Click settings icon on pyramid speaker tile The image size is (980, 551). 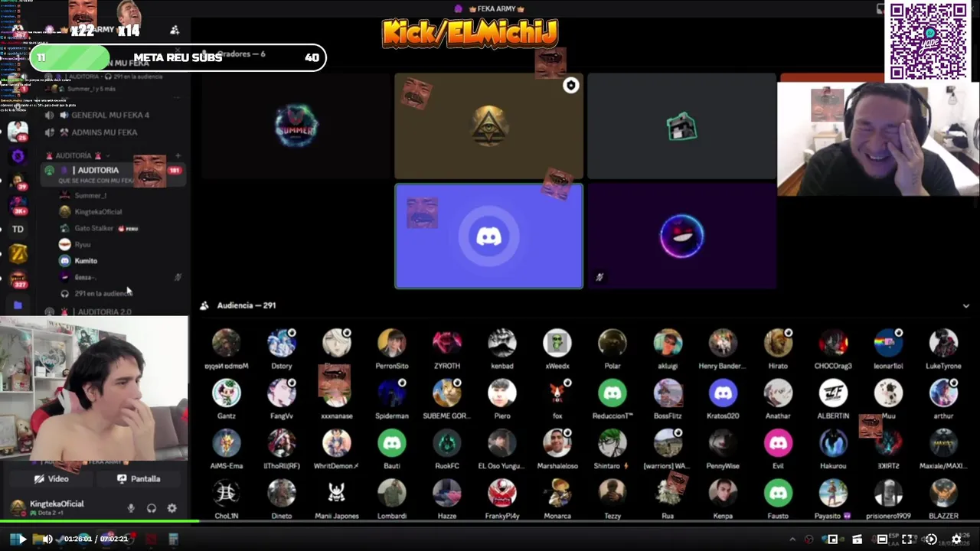570,86
